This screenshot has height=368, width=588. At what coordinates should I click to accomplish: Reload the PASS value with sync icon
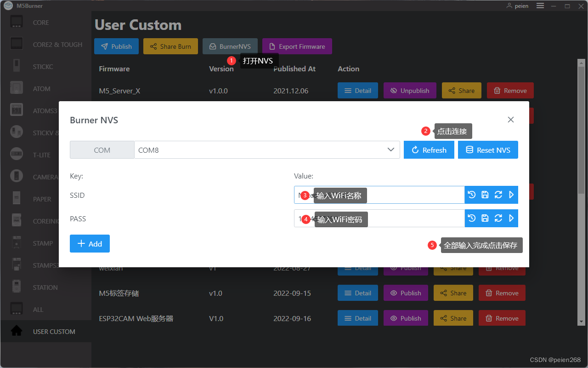[498, 218]
